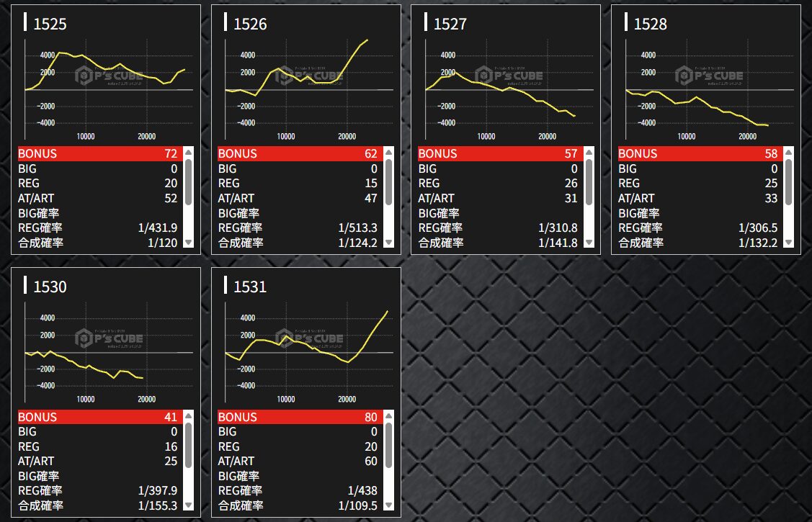Viewport: 812px width, 522px height.
Task: Select the BIG row in machine 1531
Action: (298, 431)
